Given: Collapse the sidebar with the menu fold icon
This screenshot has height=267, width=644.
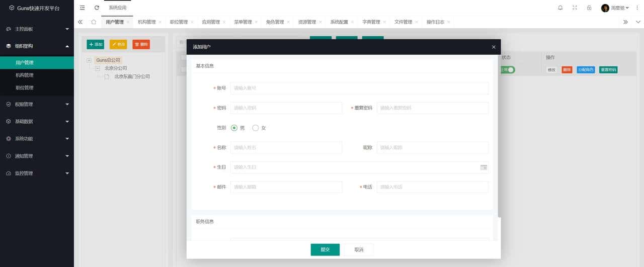Looking at the screenshot, I should click(x=83, y=8).
